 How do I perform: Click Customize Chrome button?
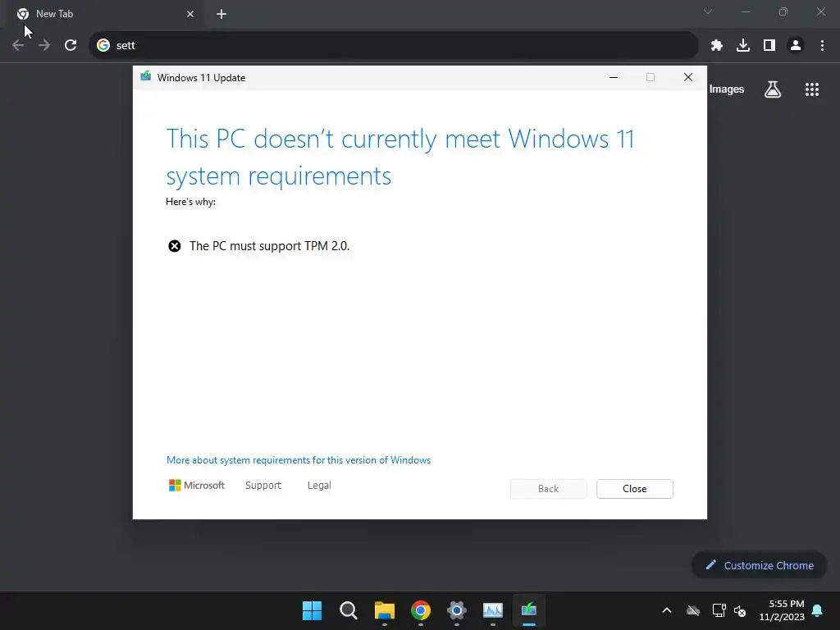(759, 565)
